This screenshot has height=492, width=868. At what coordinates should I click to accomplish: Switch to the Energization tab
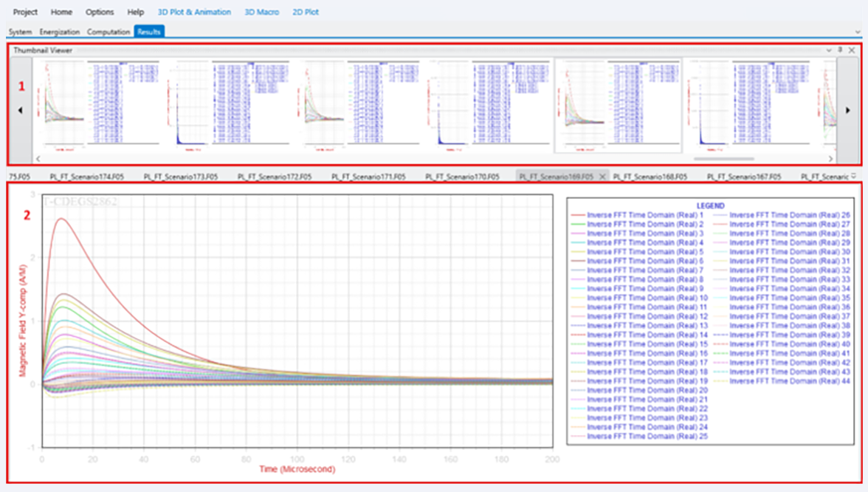click(60, 32)
